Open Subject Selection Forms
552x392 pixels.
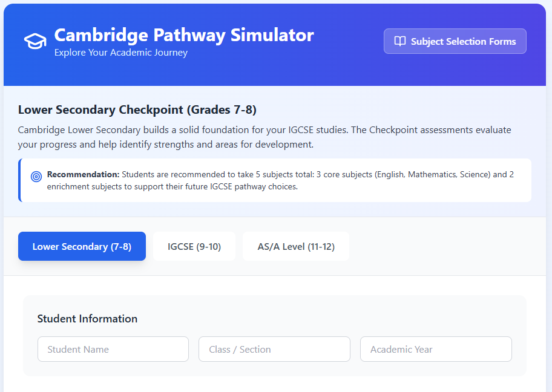(x=455, y=41)
